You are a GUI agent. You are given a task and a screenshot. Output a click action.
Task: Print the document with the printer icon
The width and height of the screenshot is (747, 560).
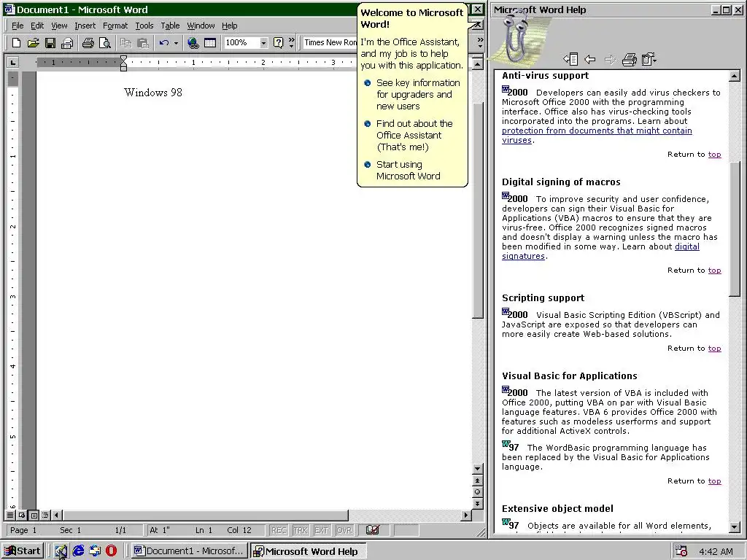click(88, 43)
